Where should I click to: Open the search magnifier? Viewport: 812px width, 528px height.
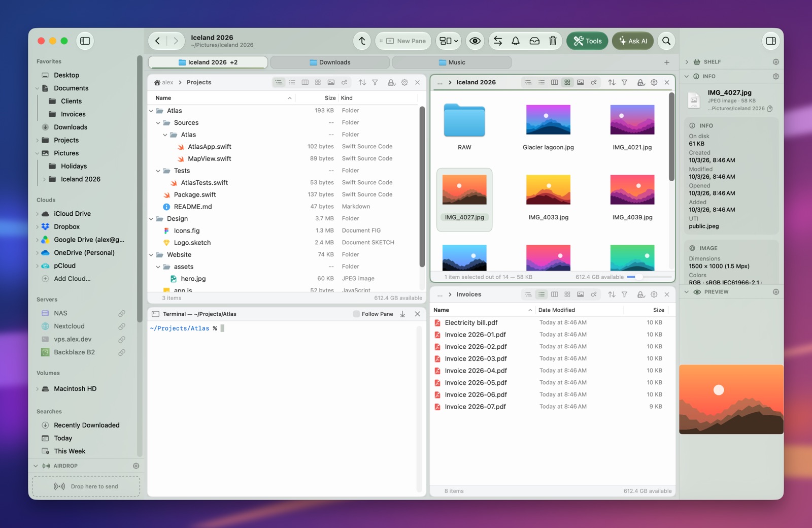point(666,41)
